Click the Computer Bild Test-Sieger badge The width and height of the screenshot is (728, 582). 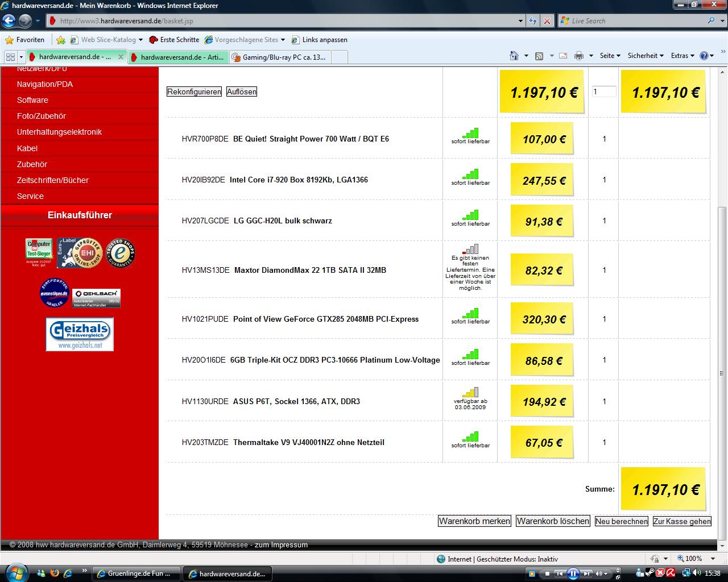pyautogui.click(x=39, y=251)
